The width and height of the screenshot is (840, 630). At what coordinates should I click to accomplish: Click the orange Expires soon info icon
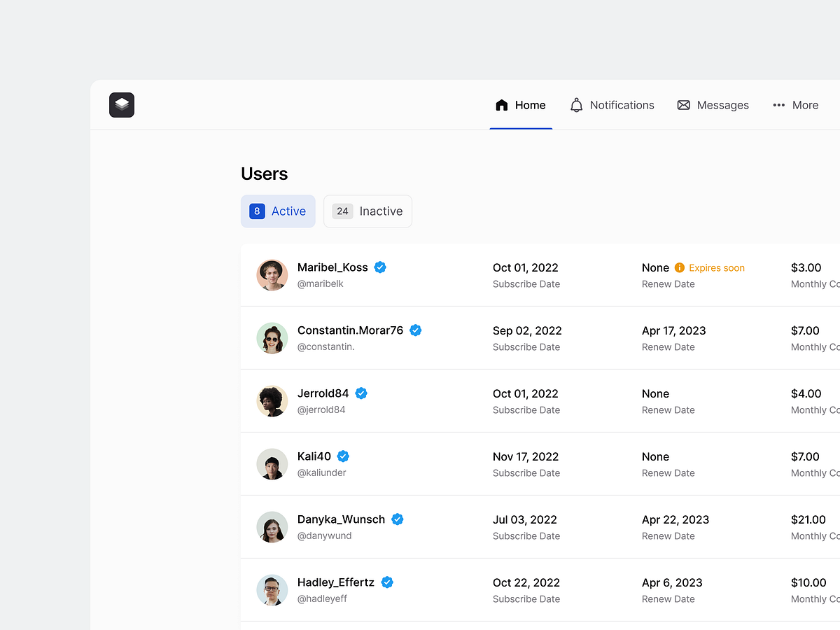click(679, 267)
